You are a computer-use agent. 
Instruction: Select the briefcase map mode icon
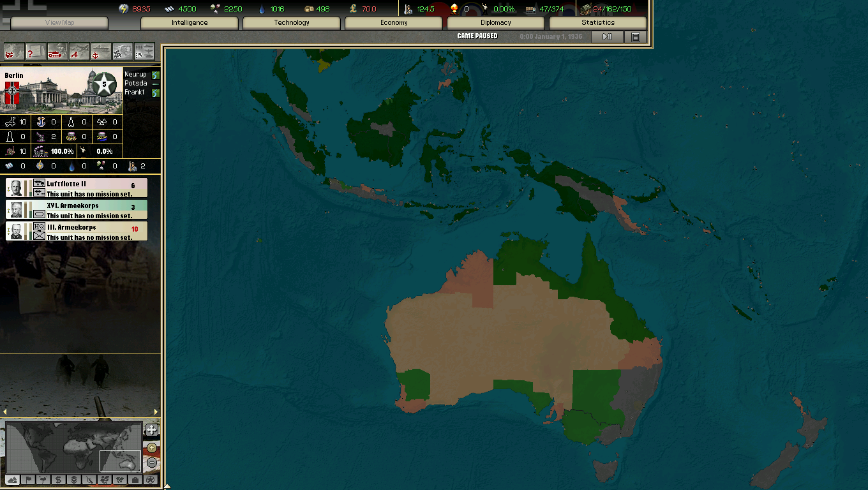pyautogui.click(x=135, y=479)
